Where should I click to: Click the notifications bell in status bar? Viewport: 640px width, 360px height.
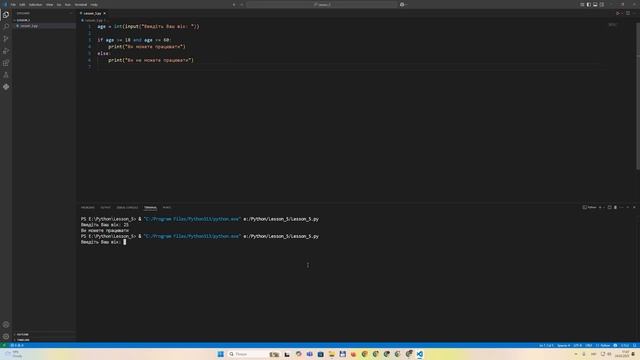point(635,345)
